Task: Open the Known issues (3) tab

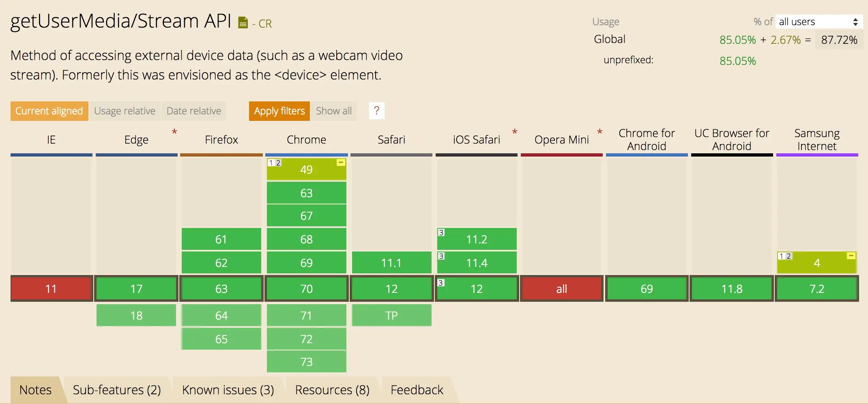Action: [x=228, y=390]
